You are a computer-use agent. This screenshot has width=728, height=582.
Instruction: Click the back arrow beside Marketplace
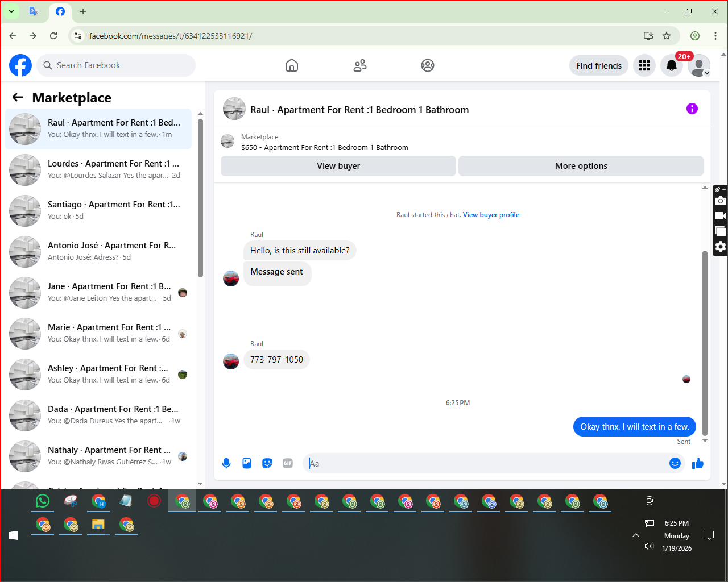tap(18, 98)
